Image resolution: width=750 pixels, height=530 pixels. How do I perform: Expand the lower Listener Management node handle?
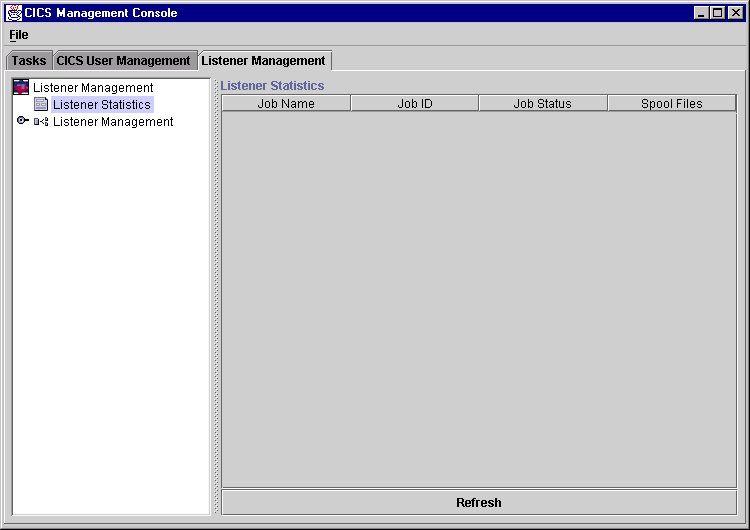22,121
